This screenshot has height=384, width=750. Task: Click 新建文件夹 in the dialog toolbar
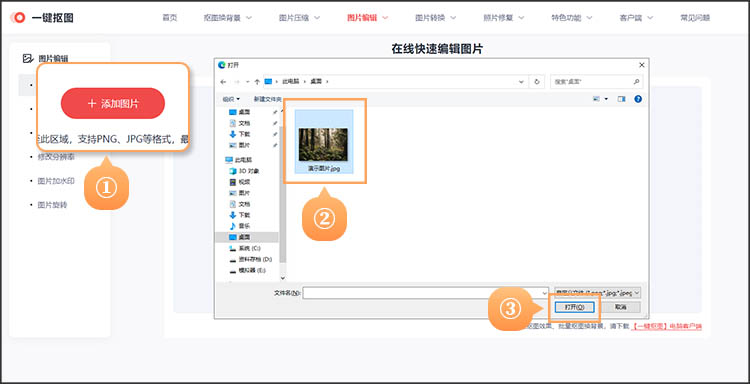[267, 99]
